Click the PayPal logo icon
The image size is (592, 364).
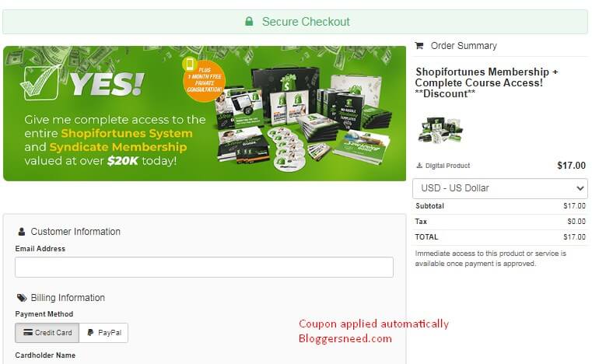click(90, 333)
